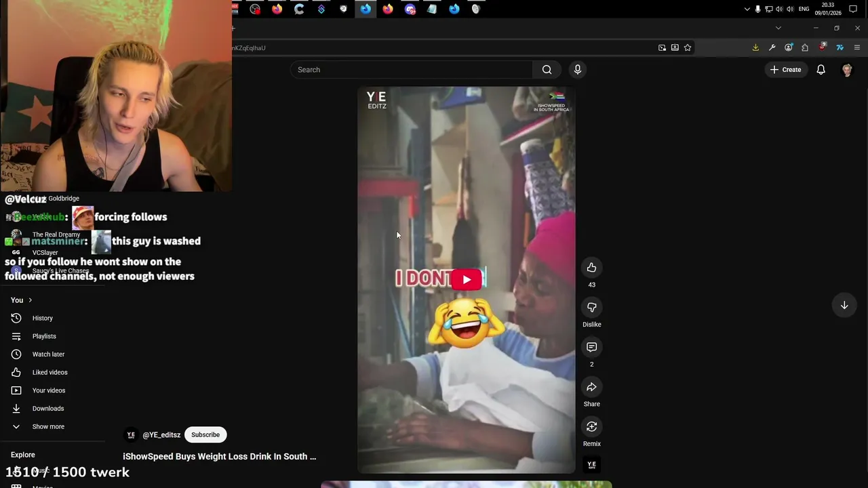
Task: Click the VCSlayer subscription entry
Action: pyautogui.click(x=45, y=253)
